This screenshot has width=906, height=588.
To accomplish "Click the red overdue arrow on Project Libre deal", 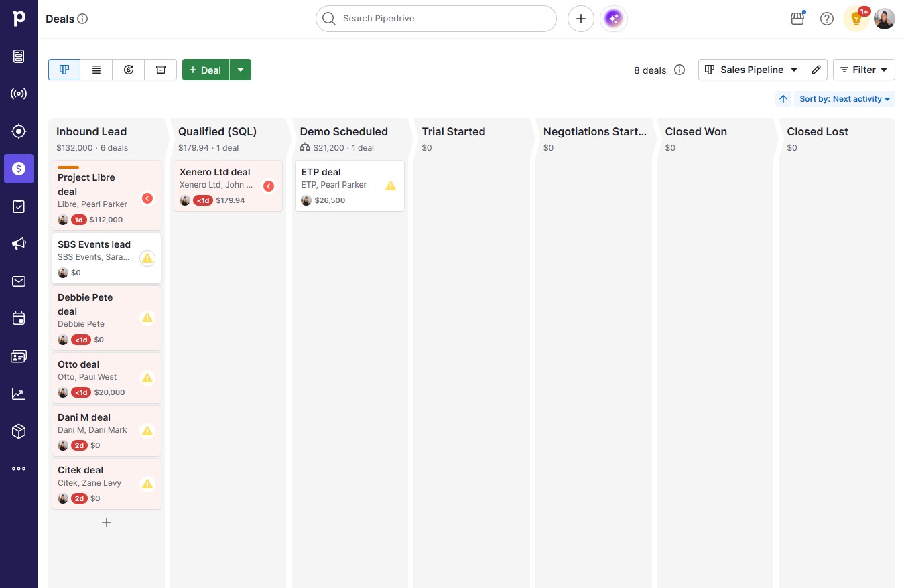I will coord(147,198).
